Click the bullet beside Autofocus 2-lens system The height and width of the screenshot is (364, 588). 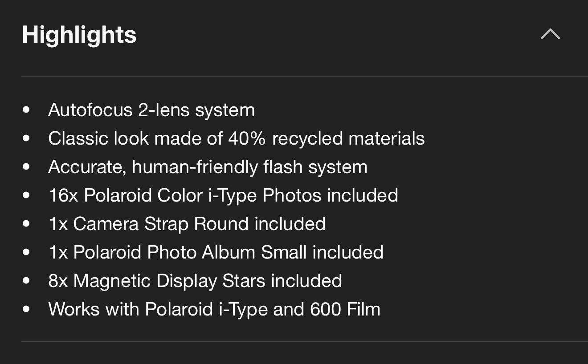coord(26,110)
